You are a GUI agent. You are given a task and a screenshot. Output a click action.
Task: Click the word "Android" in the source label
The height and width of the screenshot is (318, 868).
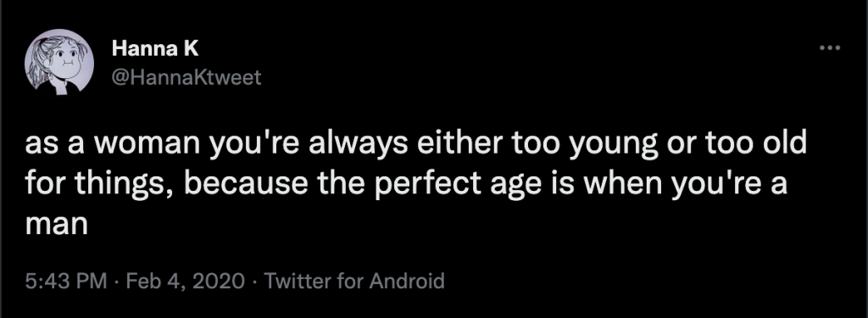(x=407, y=281)
